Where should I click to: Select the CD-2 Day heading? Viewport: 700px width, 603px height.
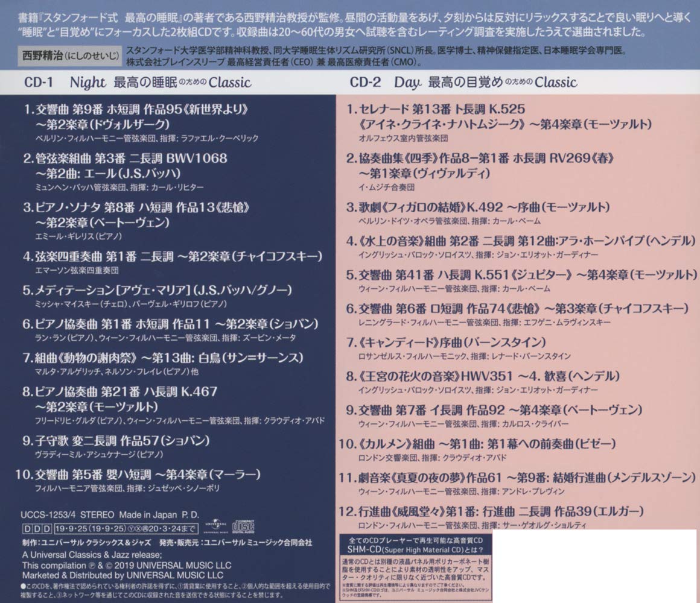pyautogui.click(x=463, y=82)
